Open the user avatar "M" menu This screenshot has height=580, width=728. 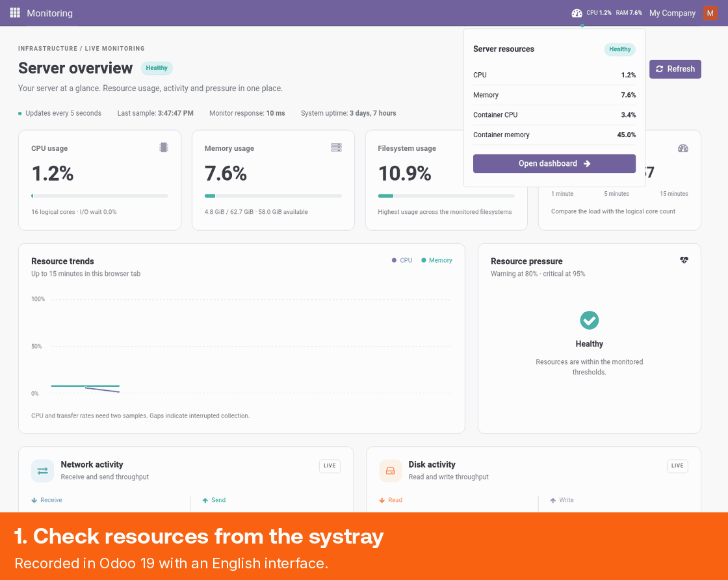pos(710,13)
